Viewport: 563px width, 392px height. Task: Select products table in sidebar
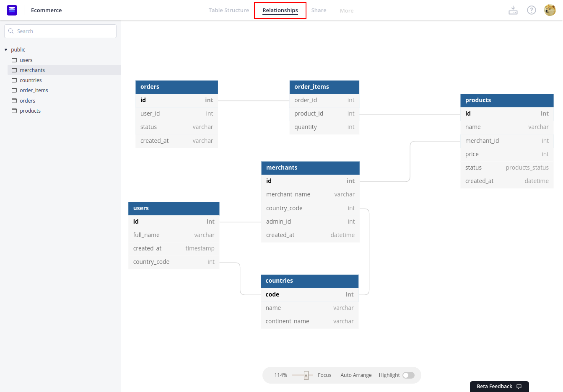64,111
